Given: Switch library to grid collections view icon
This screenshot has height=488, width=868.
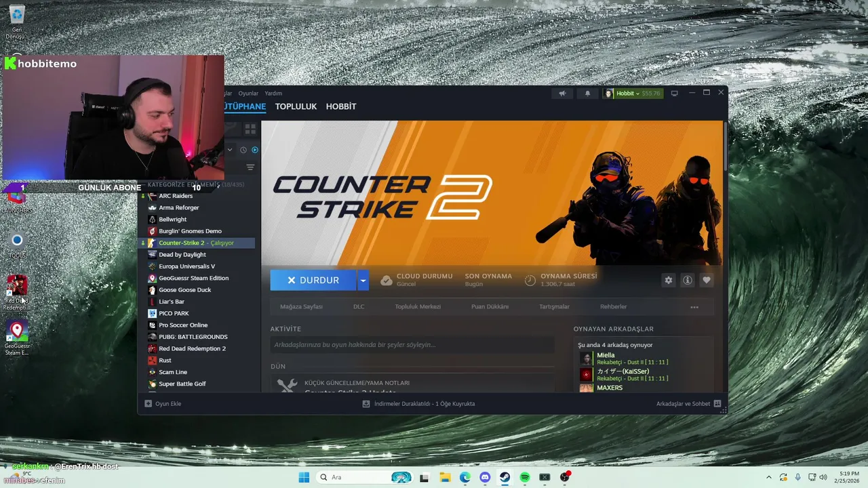Looking at the screenshot, I should pyautogui.click(x=250, y=129).
